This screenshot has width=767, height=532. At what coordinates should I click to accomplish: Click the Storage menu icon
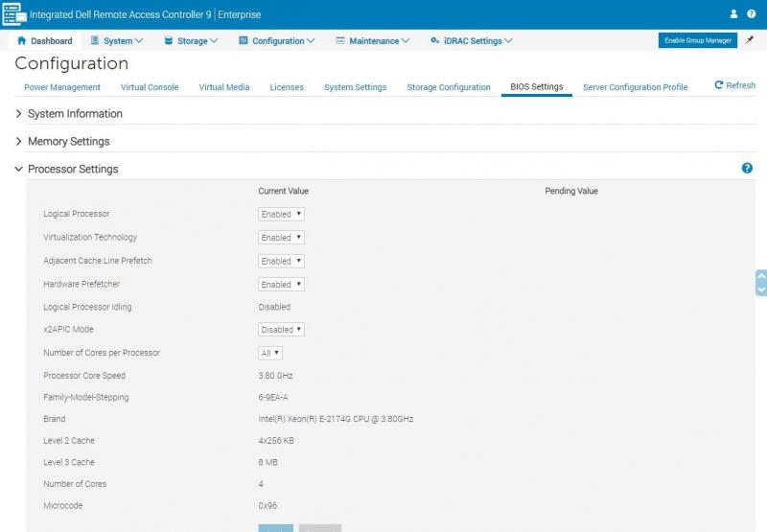[169, 40]
